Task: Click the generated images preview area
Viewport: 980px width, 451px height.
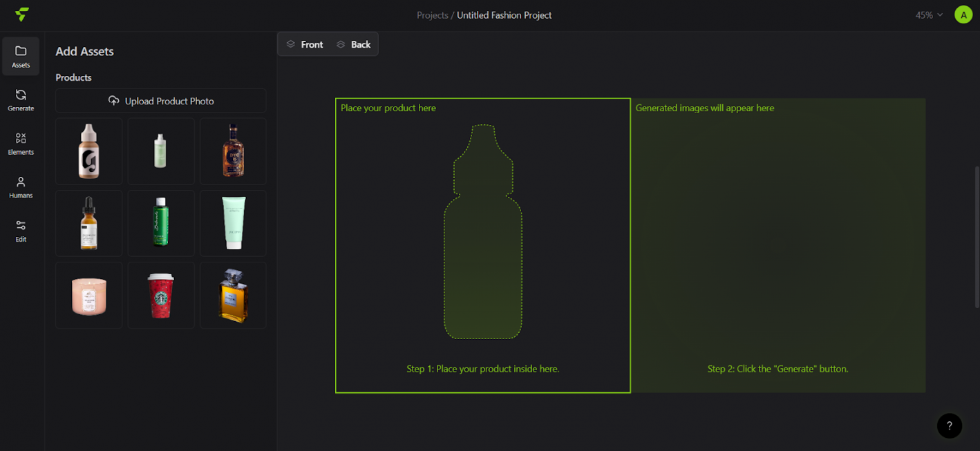Action: [779, 245]
